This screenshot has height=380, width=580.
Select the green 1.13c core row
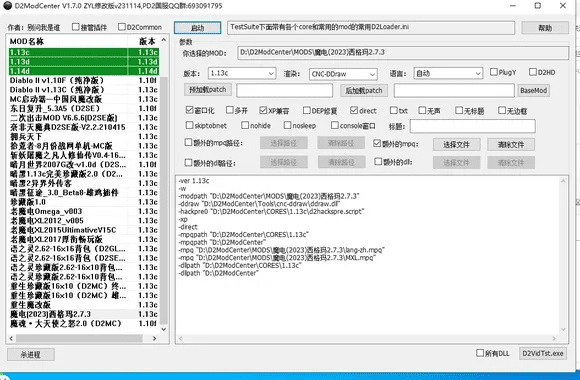coord(84,52)
